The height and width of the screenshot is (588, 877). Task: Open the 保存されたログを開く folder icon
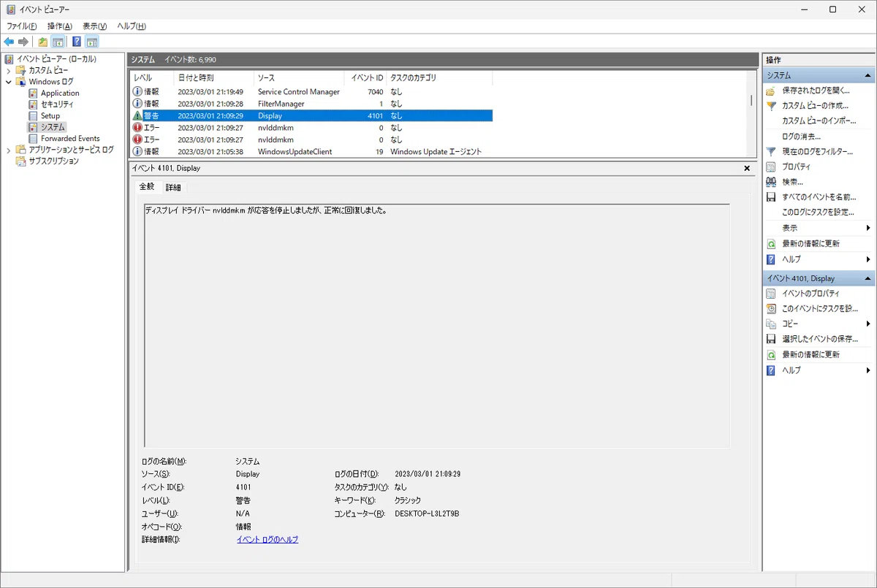point(770,91)
